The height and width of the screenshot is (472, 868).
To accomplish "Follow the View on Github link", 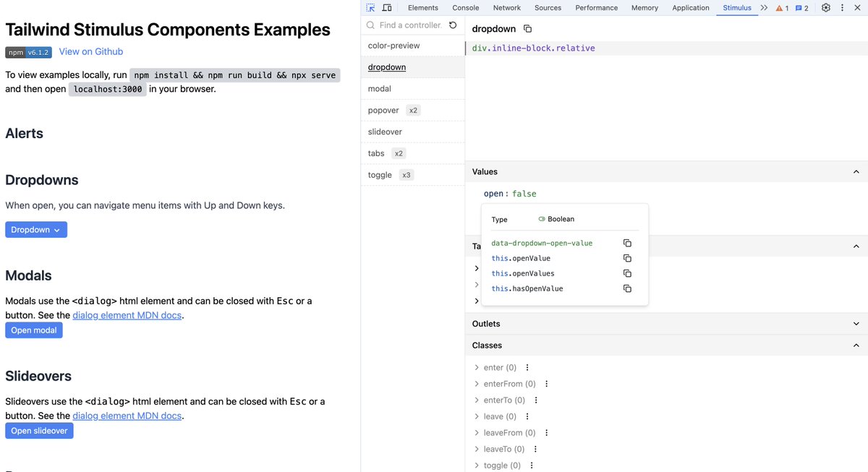I will tap(91, 52).
